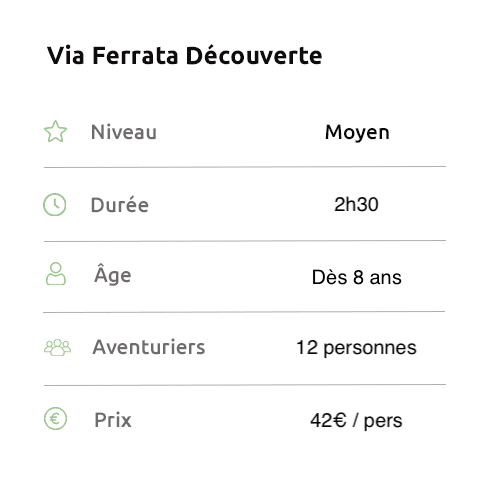Click the Durée label
Viewport: 500px width, 500px height.
coord(120,204)
